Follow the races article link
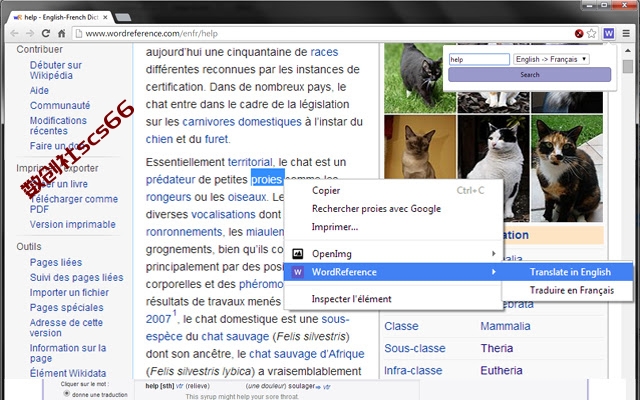Screen dimensions: 640x400 click(x=324, y=52)
